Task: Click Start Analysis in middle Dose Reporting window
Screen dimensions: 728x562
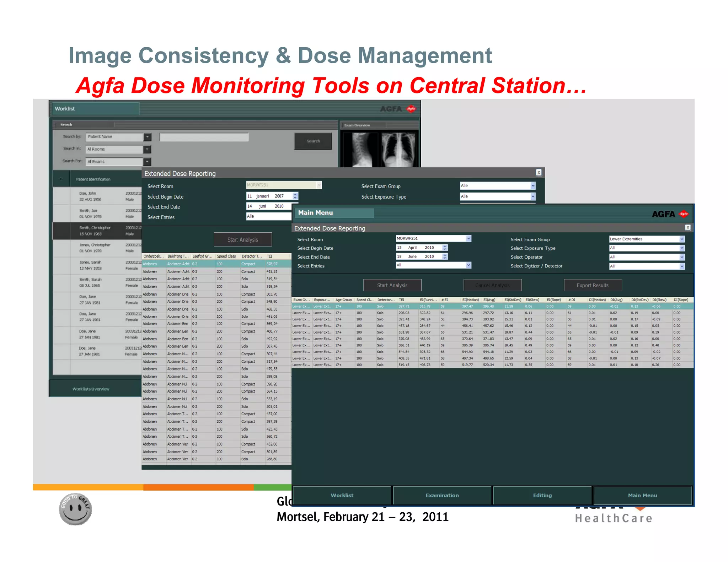Action: tap(243, 240)
